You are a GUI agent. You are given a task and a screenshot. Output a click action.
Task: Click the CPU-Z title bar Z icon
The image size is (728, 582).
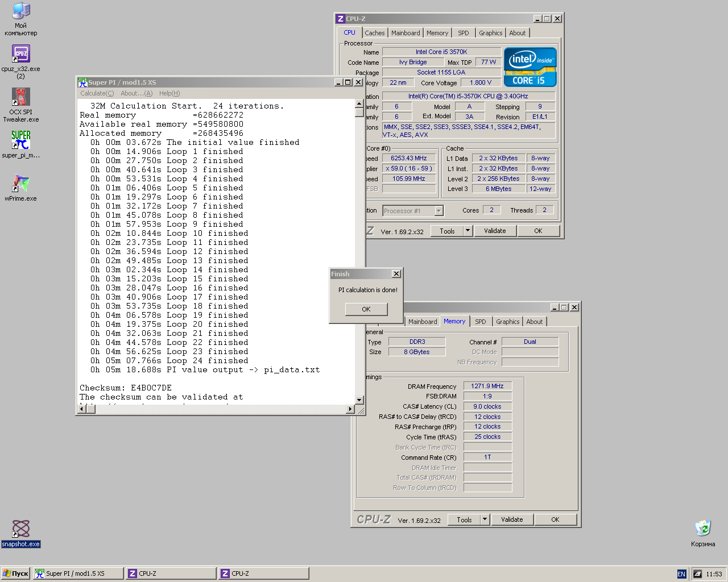coord(340,19)
